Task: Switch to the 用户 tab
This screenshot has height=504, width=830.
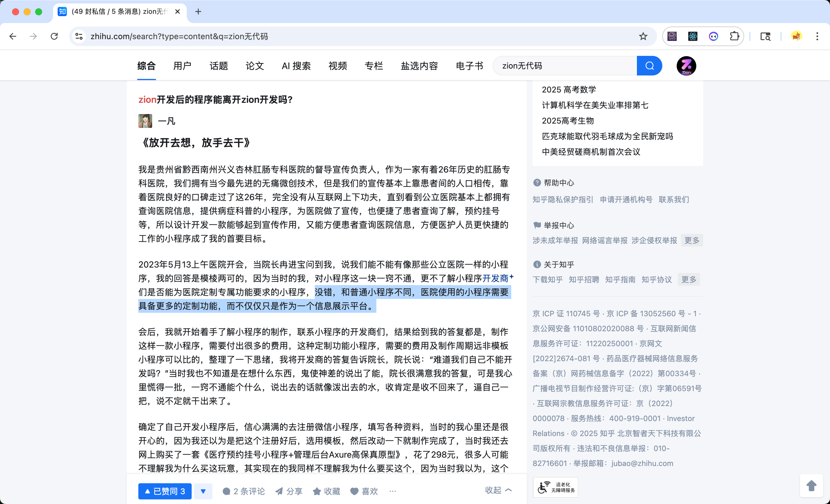Action: coord(182,66)
